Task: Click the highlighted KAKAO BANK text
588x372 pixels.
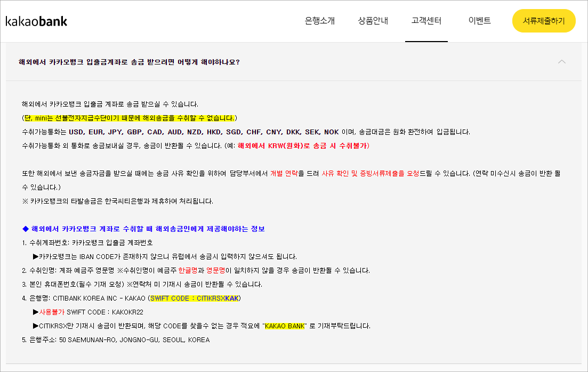Action: [x=285, y=326]
